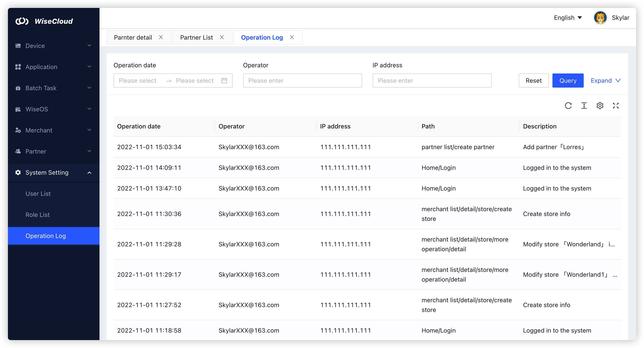Expand the Merchant sidebar menu

(53, 130)
